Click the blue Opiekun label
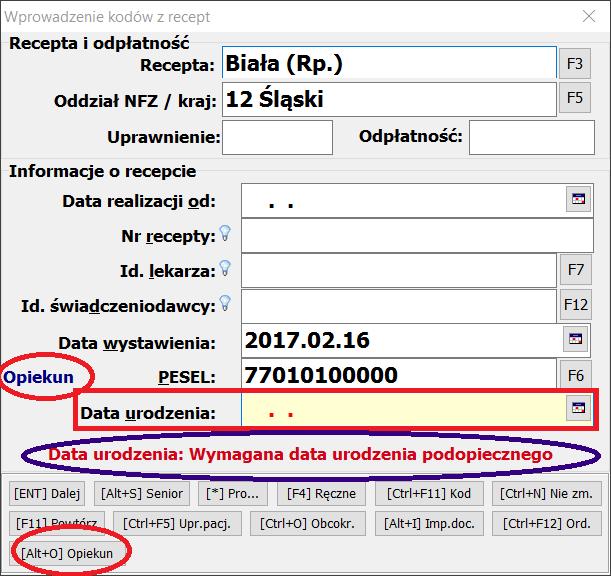 click(x=38, y=377)
